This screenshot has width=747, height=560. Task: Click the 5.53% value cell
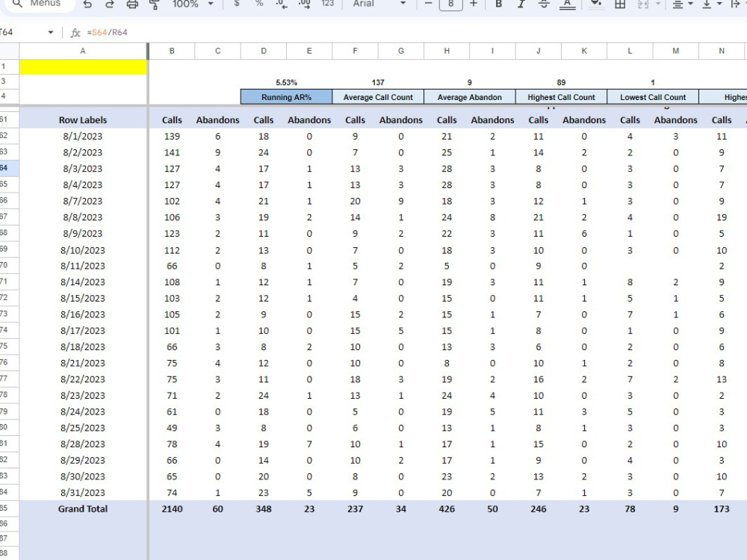286,82
